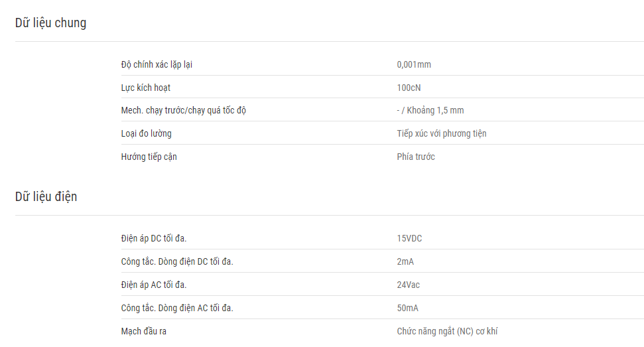Select the 'Độ chính xác lặp lại' label
The width and height of the screenshot is (644, 347).
[157, 65]
